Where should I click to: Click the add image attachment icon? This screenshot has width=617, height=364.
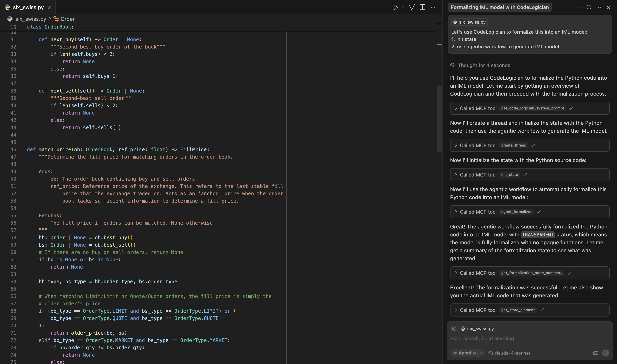pos(596,353)
